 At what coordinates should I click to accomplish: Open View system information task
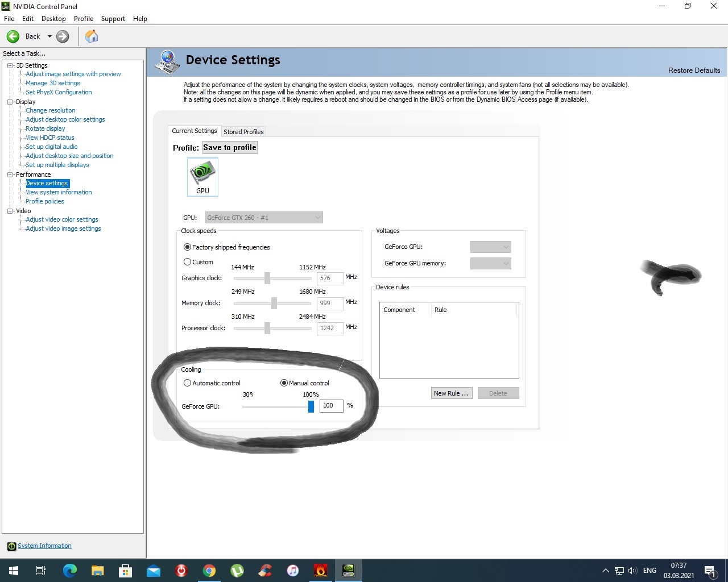[x=59, y=192]
